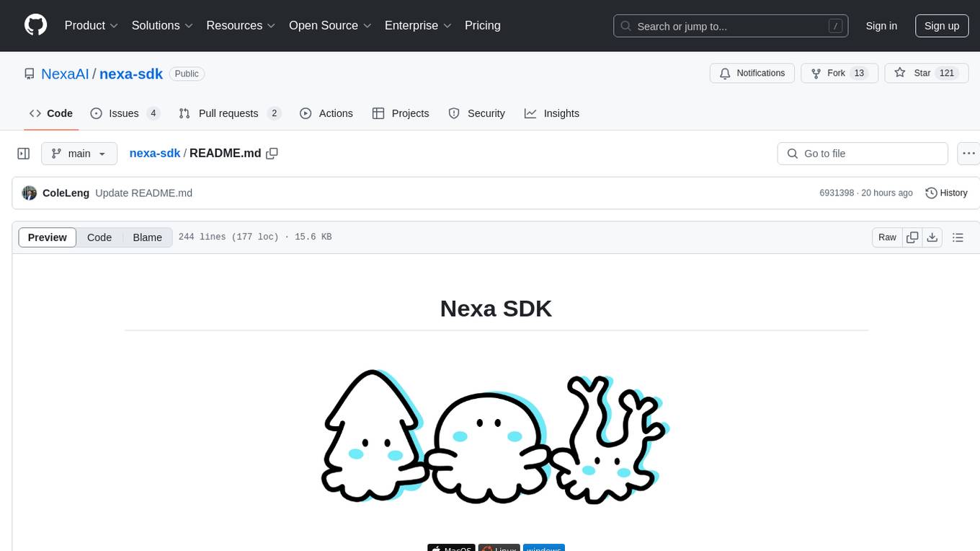View file History

pos(946,193)
